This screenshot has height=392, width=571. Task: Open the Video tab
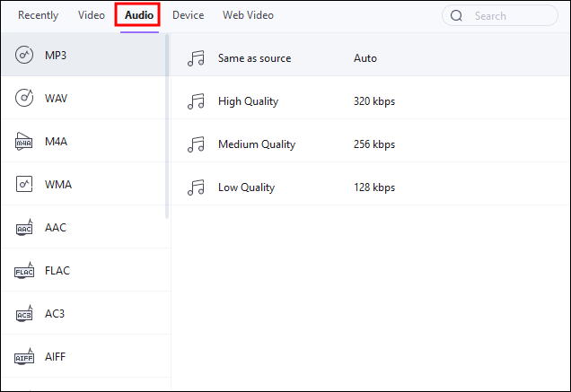92,15
